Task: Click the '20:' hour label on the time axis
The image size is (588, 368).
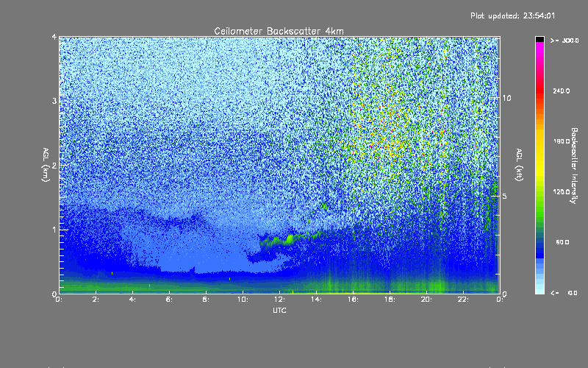Action: pyautogui.click(x=426, y=300)
